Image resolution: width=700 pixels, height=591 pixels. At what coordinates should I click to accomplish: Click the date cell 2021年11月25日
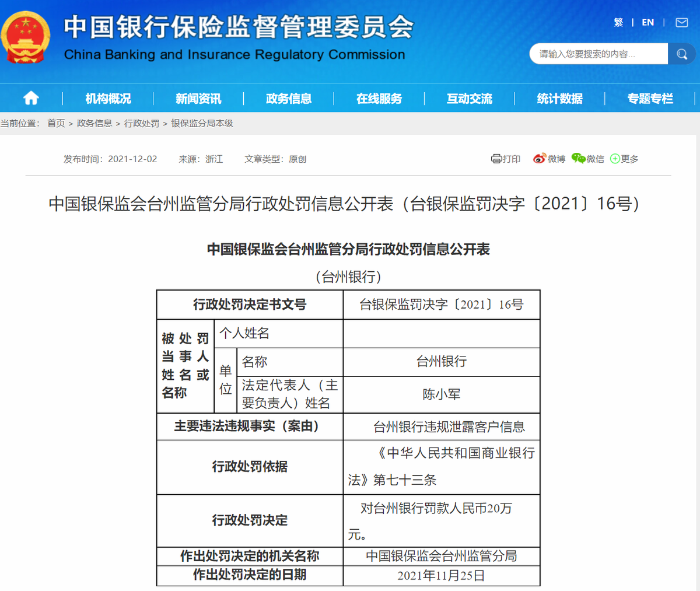point(442,575)
